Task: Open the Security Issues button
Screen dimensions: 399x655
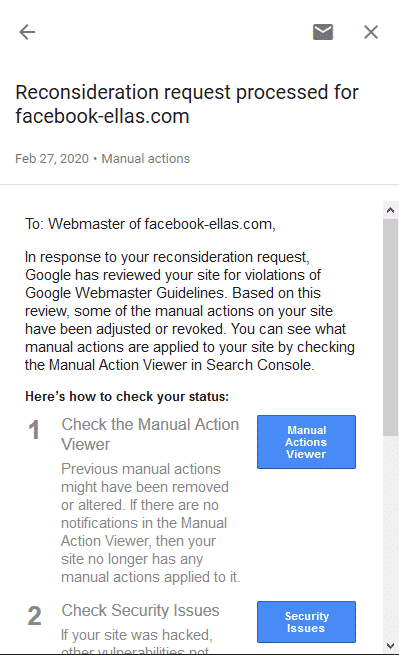Action: pyautogui.click(x=306, y=622)
